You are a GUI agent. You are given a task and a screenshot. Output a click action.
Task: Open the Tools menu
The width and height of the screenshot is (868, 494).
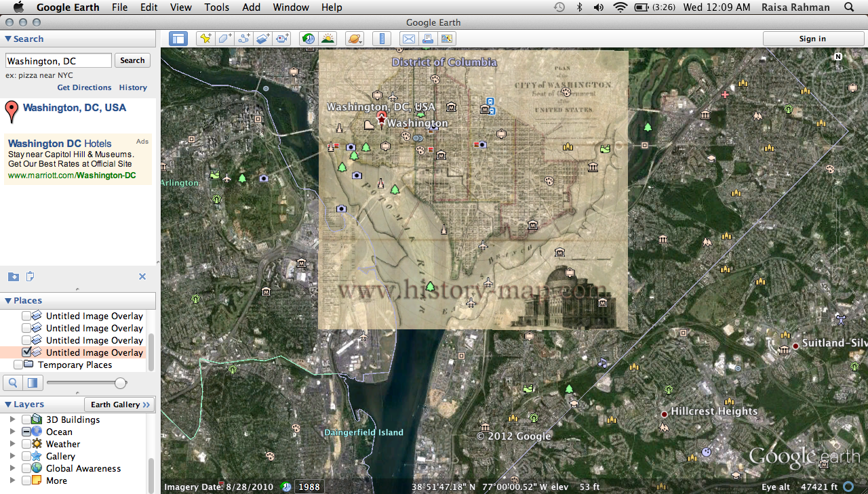[x=217, y=7]
